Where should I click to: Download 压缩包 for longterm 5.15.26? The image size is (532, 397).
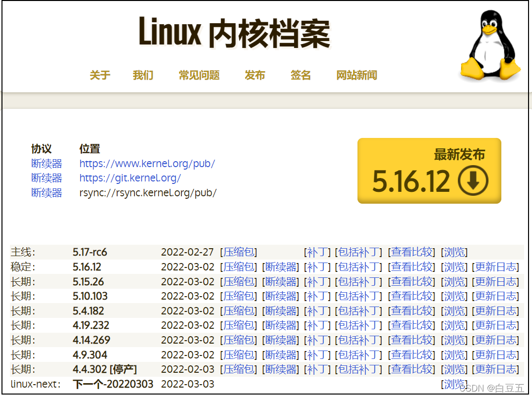pos(238,282)
